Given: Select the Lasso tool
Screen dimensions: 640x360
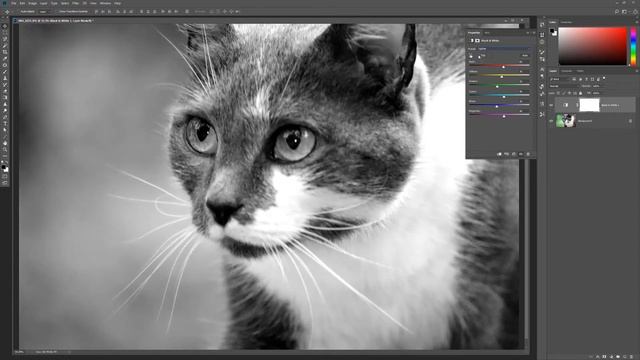Looking at the screenshot, I should click(5, 39).
